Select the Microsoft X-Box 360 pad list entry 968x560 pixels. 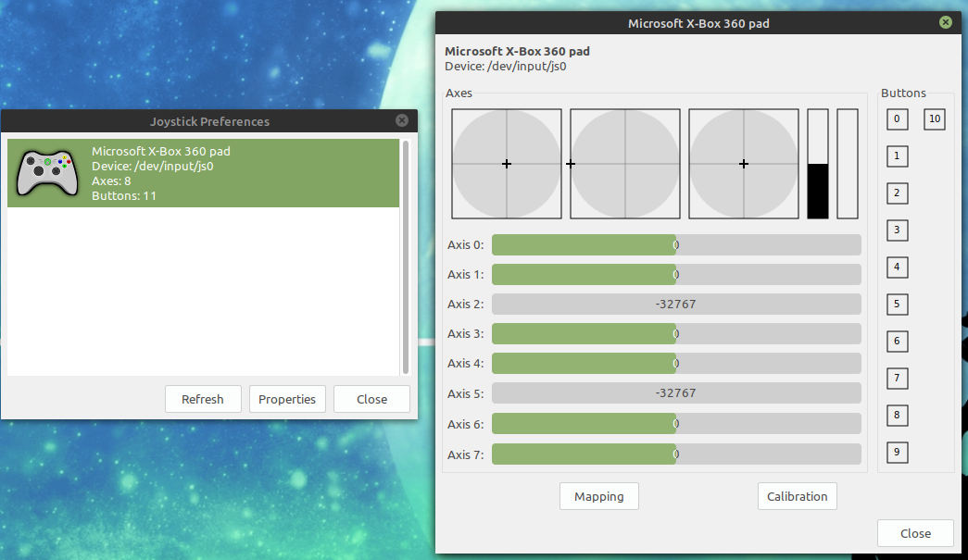click(203, 173)
